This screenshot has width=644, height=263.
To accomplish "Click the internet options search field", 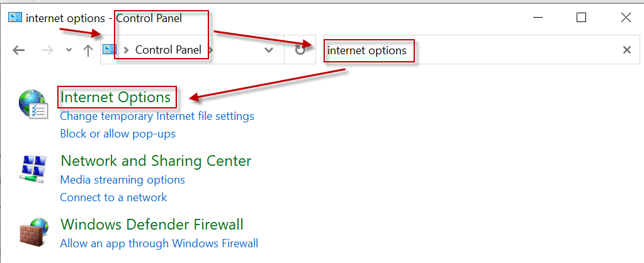I will (x=472, y=50).
